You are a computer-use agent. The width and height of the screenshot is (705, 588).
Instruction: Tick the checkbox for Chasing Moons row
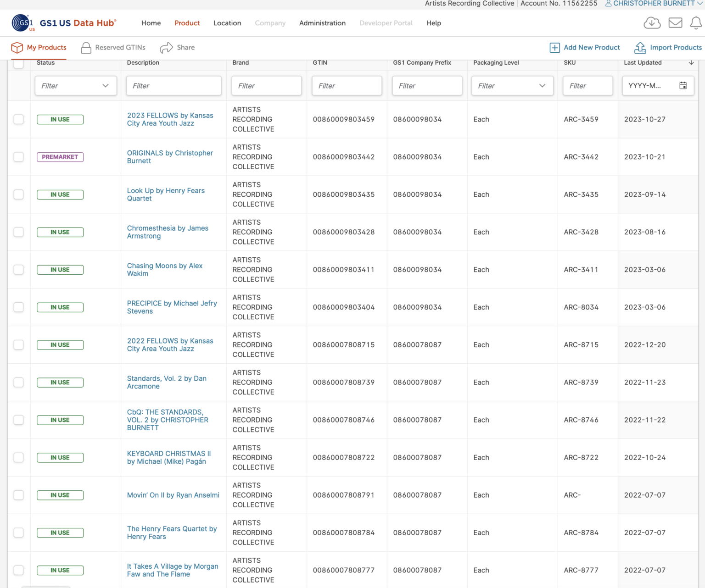18,270
